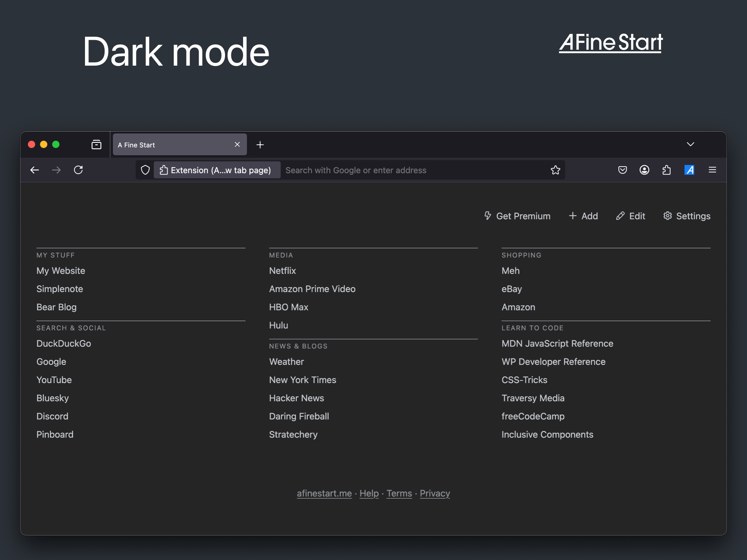
Task: Click the A Fine Start logo at top
Action: point(611,43)
